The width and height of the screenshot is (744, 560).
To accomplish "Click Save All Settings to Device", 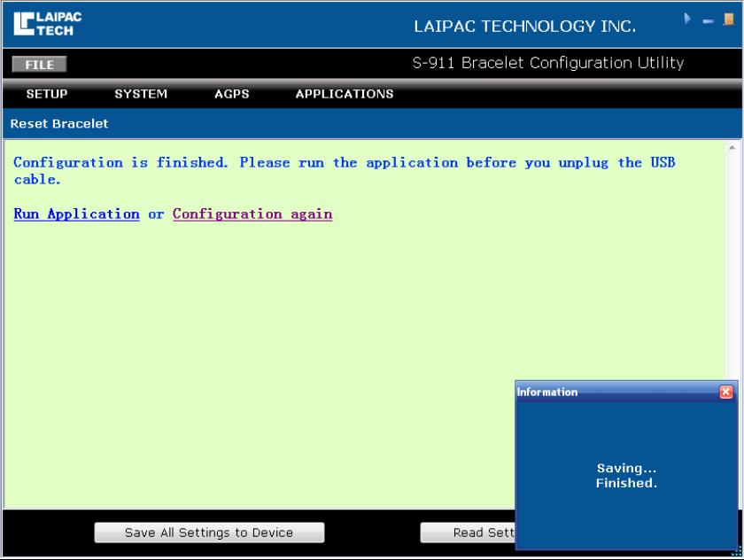I will [x=209, y=533].
